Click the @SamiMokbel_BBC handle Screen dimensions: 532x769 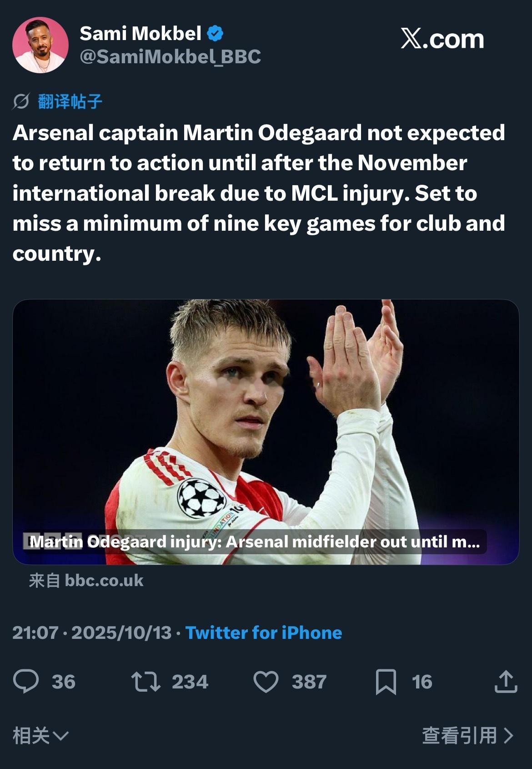(170, 57)
